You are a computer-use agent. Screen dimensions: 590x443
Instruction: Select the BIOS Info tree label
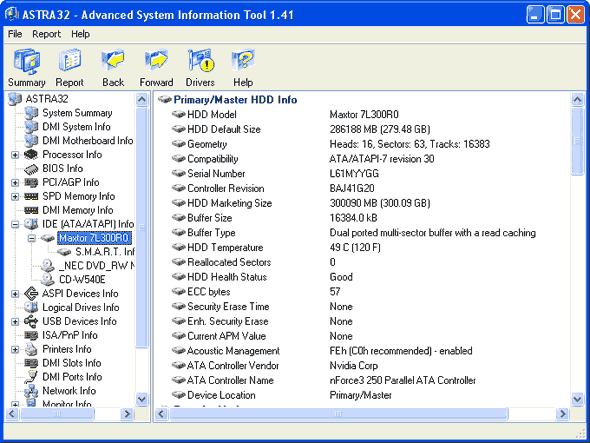coord(62,169)
